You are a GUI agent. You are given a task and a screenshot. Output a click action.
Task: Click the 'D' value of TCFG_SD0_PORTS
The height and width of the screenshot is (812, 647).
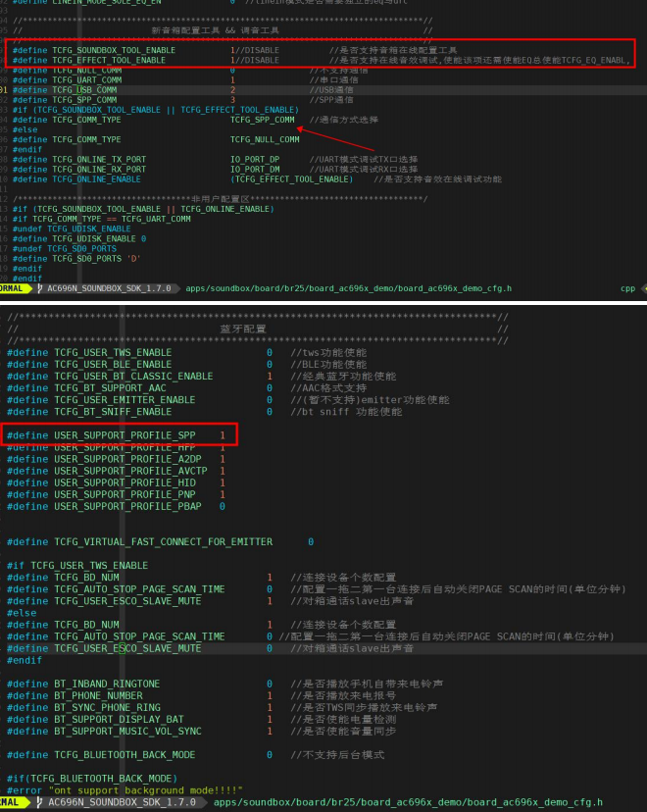pos(133,259)
